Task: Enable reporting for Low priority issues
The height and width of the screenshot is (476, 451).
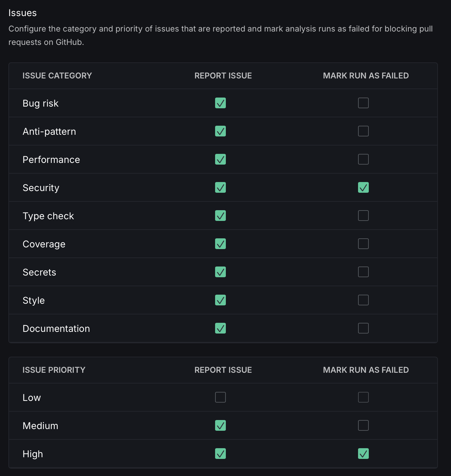Action: 220,397
